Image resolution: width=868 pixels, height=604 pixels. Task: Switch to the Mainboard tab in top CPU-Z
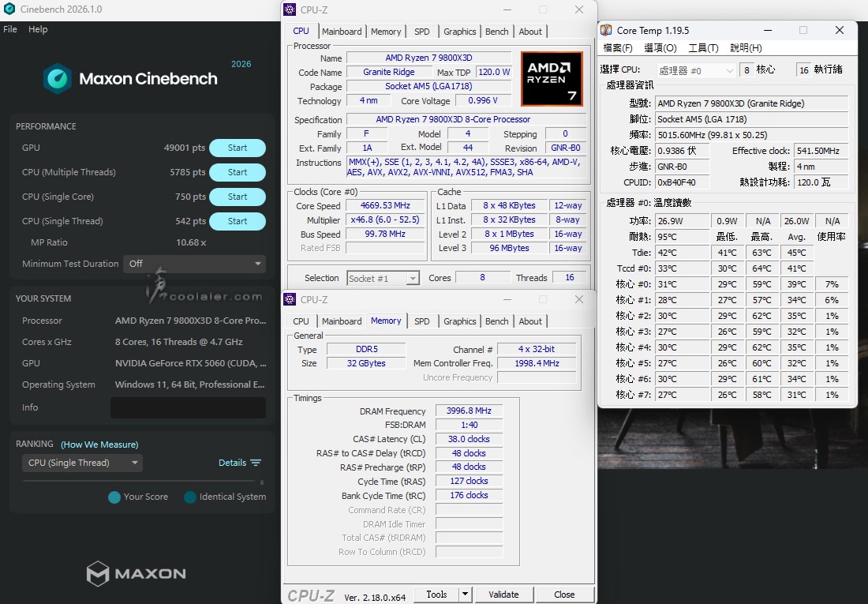click(x=342, y=32)
